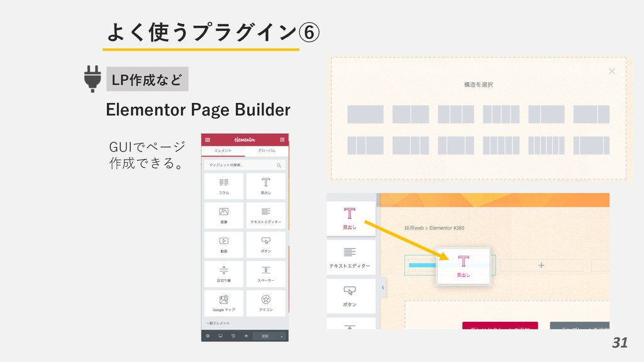The image size is (644, 362).
Task: Select the 画像 widget
Action: (224, 216)
